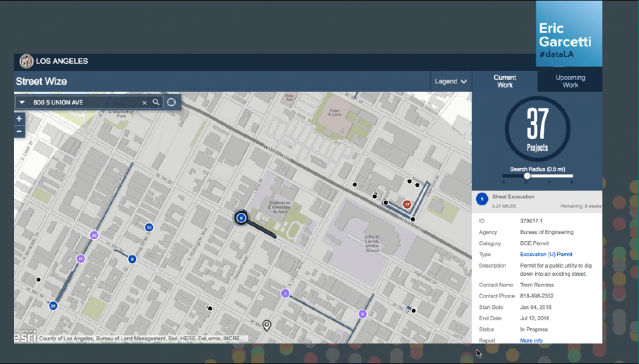
Task: Click the black dot right of marker 17's street
Action: 413,219
